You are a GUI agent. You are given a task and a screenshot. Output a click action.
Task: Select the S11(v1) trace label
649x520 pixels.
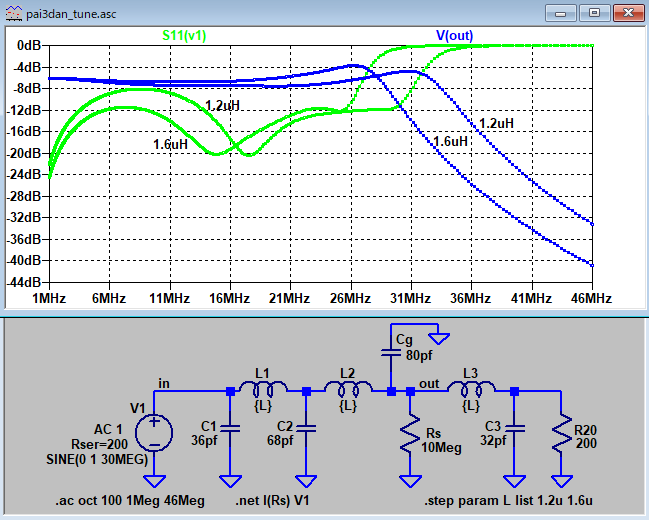click(x=184, y=36)
